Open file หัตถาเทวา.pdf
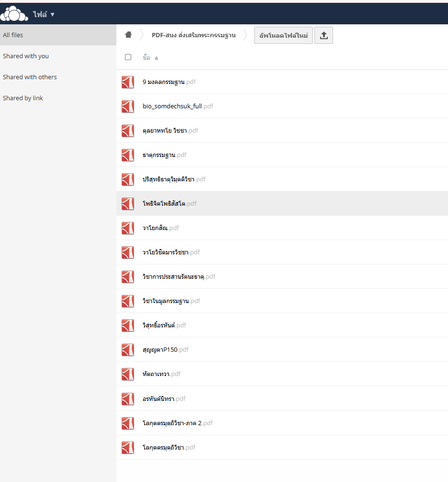The width and height of the screenshot is (448, 482). [x=156, y=374]
